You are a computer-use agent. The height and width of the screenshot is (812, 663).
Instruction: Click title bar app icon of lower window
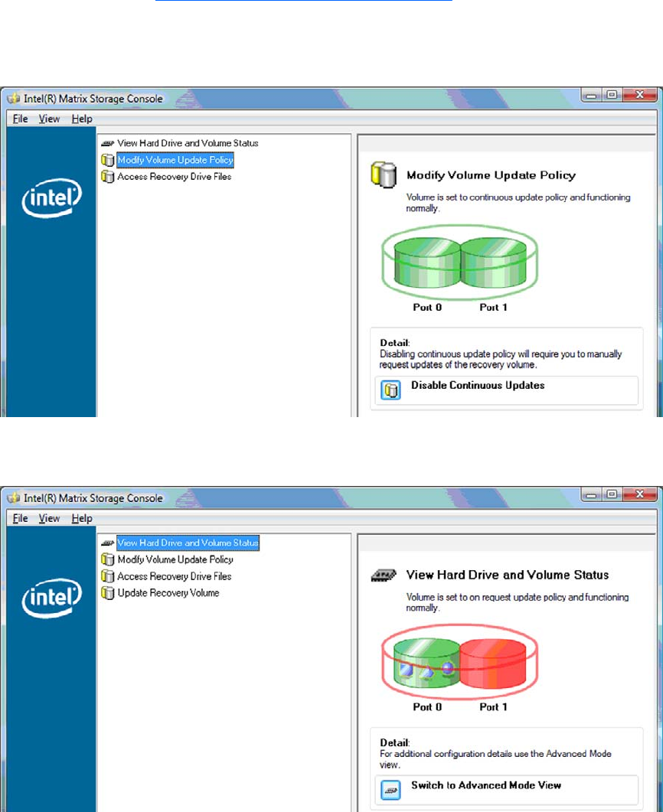14,498
